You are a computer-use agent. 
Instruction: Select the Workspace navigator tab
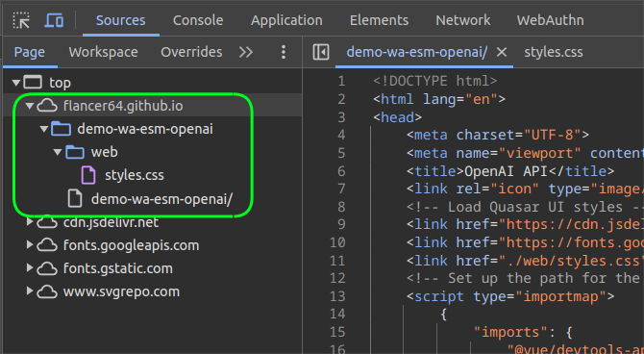[x=103, y=52]
